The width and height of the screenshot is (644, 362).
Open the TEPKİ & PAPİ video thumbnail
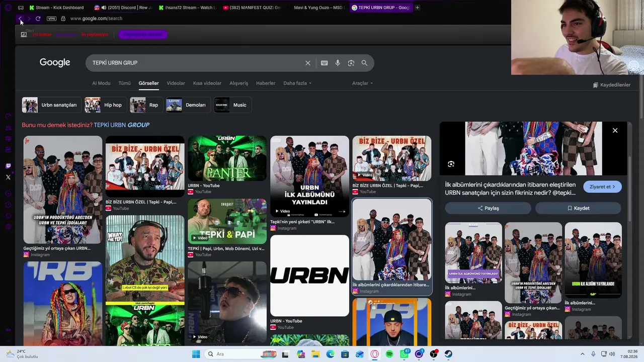click(x=227, y=221)
